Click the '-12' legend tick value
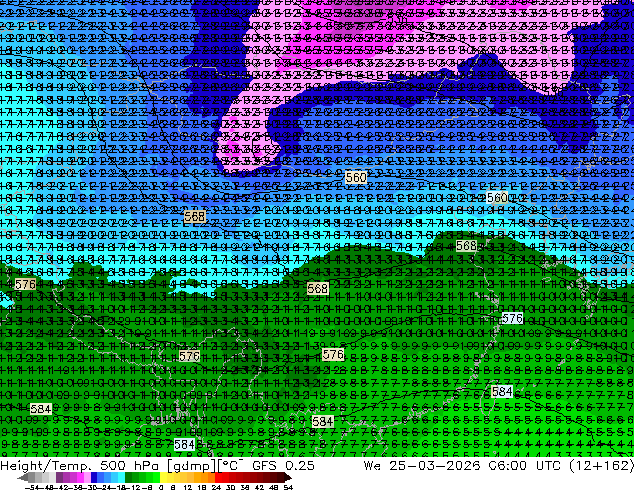634x490 pixels. click(x=133, y=487)
